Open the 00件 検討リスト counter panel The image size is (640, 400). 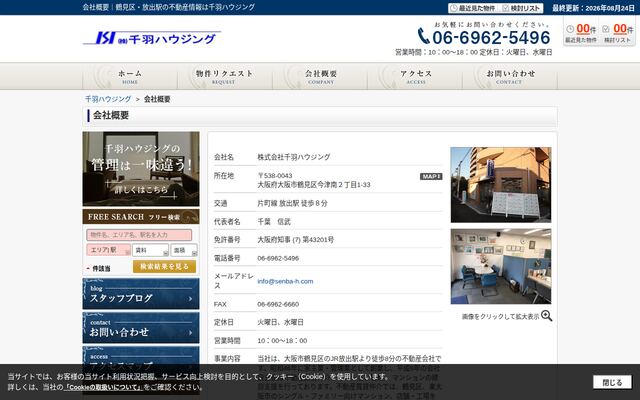click(617, 33)
